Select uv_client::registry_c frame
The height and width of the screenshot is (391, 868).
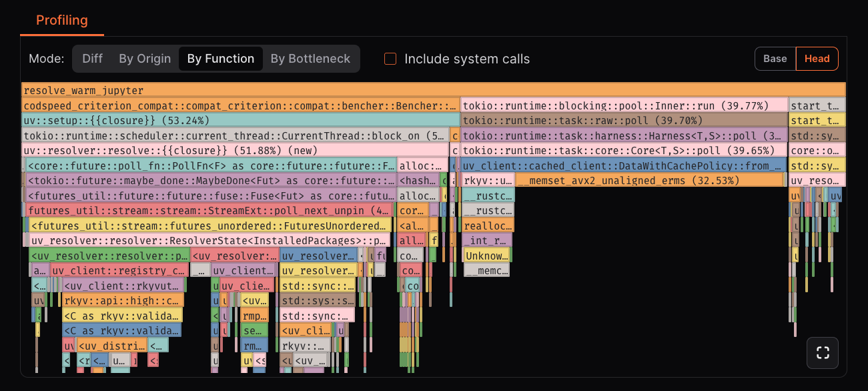tap(119, 270)
